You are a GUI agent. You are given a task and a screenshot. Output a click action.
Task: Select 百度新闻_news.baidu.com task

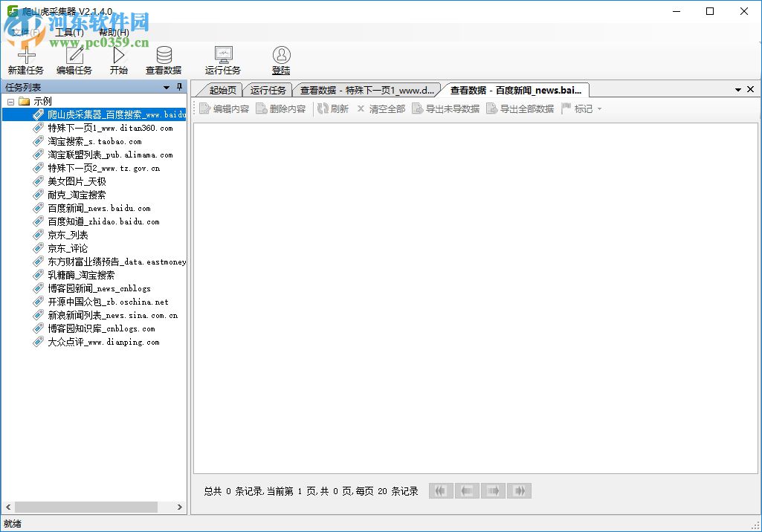click(x=99, y=209)
